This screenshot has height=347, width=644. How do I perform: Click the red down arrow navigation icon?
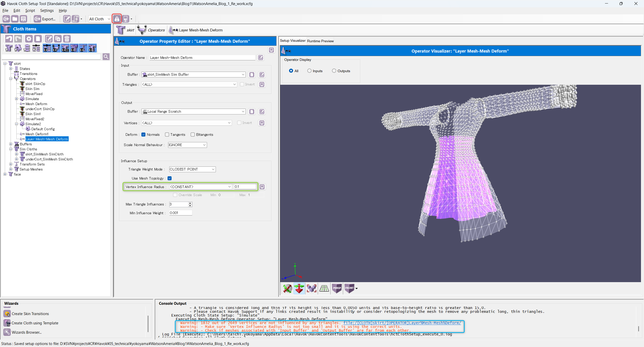point(299,288)
